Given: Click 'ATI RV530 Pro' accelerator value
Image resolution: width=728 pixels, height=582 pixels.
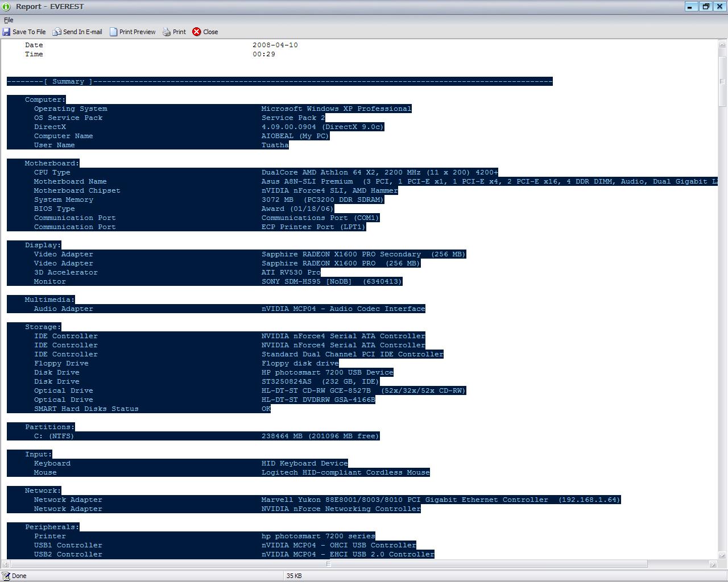Looking at the screenshot, I should pyautogui.click(x=291, y=272).
